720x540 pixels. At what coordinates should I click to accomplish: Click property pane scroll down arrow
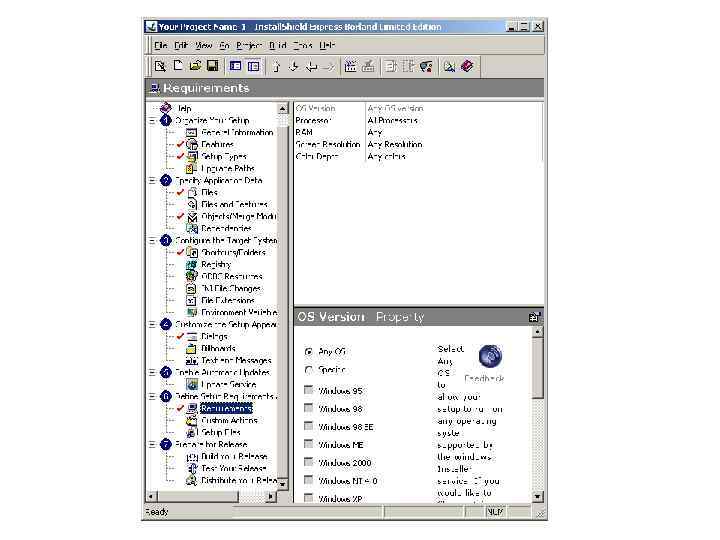[x=537, y=496]
